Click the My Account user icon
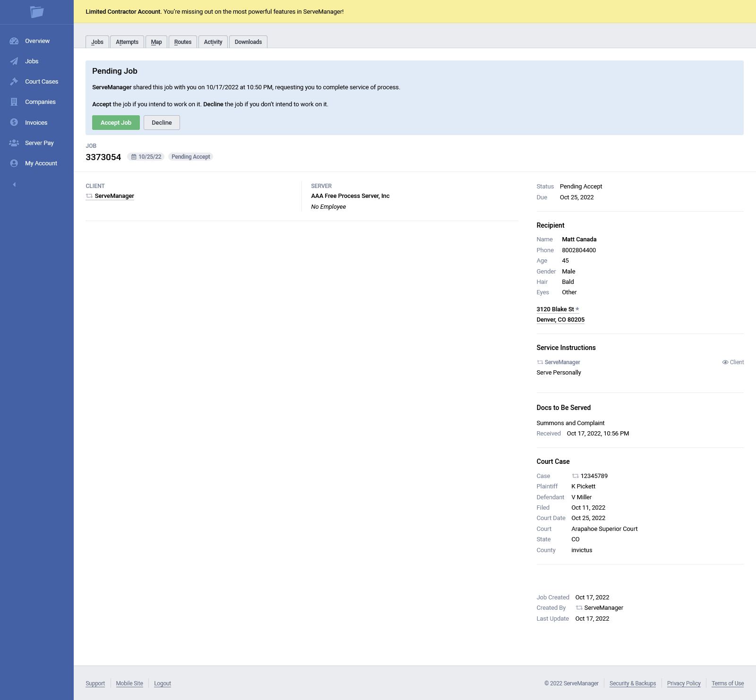 tap(14, 163)
